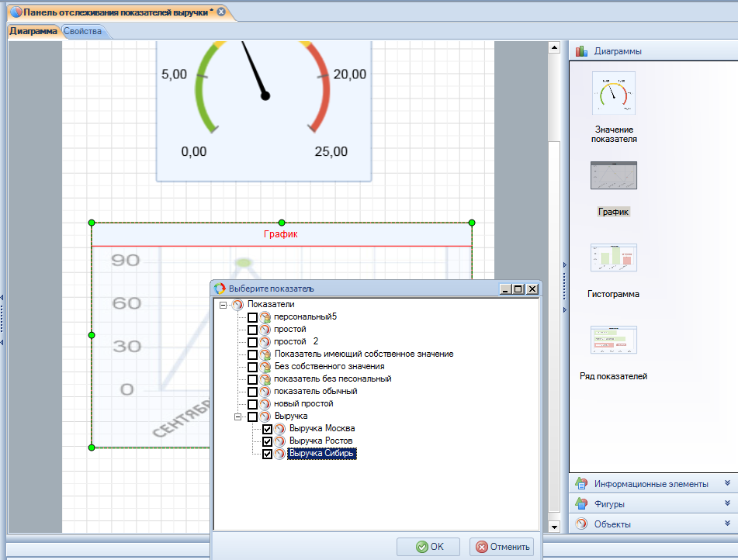Select the Гистограмма diagram icon
This screenshot has height=560, width=738.
[613, 258]
